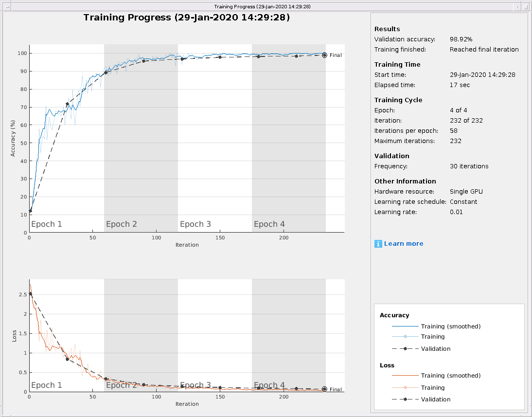This screenshot has width=532, height=417.
Task: Click the elapsed time value 17 sec
Action: tap(460, 85)
